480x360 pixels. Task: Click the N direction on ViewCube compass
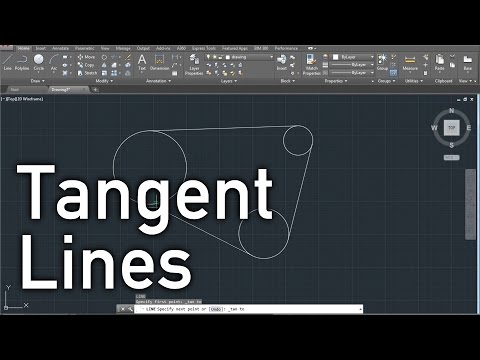(452, 110)
